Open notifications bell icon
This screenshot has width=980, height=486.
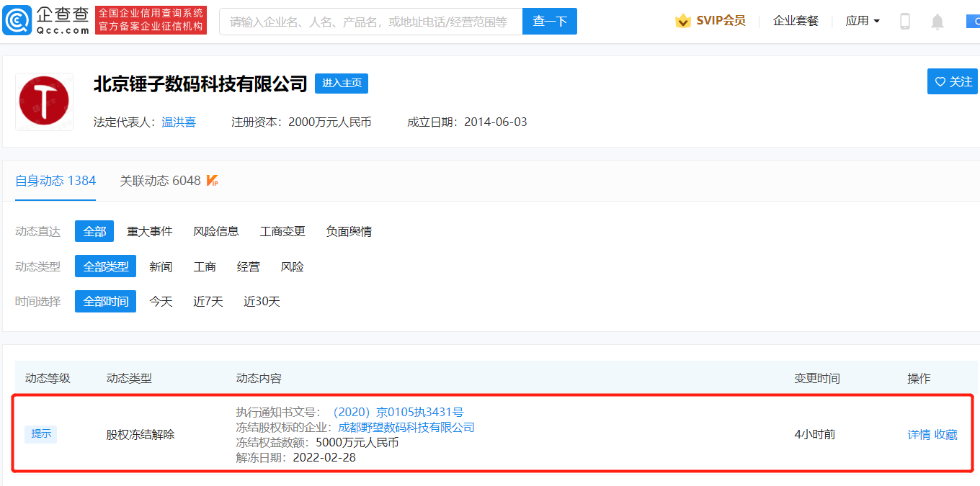click(x=937, y=22)
